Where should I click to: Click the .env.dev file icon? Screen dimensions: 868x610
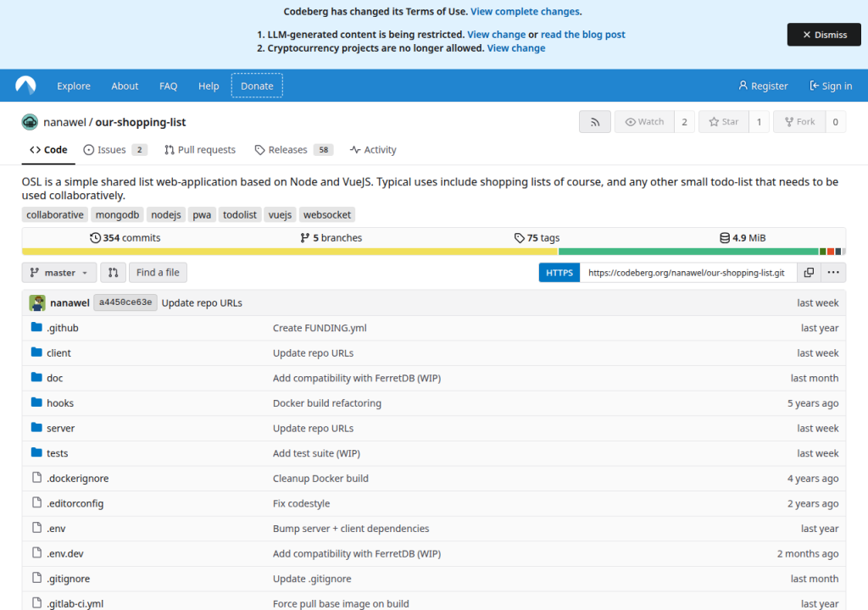point(36,552)
